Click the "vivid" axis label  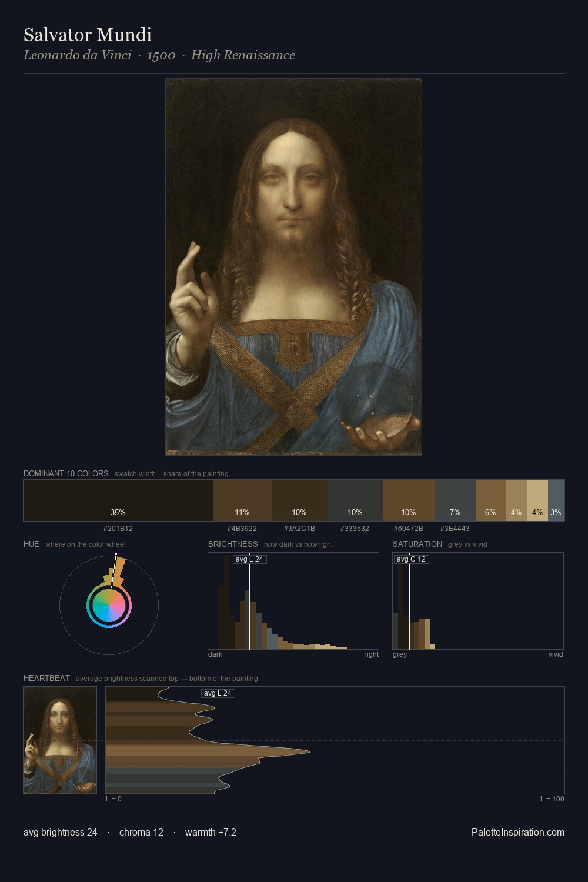[556, 654]
